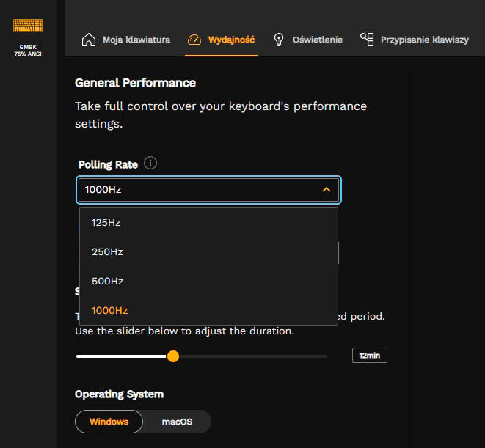Click the 12min duration value box
This screenshot has width=485, height=448.
[369, 356]
